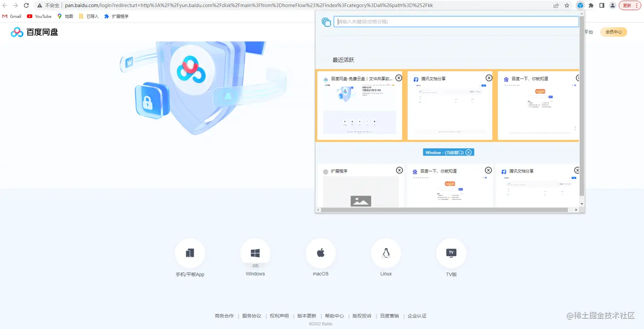
Task: Download the macOS client
Action: [321, 253]
